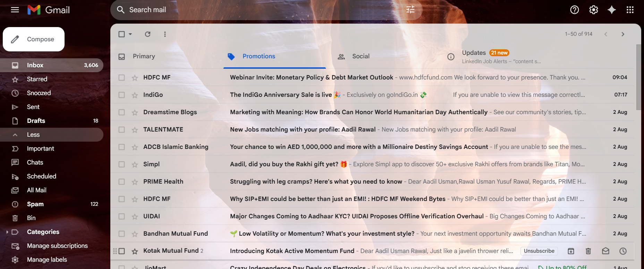The height and width of the screenshot is (269, 644).
Task: Show search options filter icon
Action: click(x=410, y=10)
